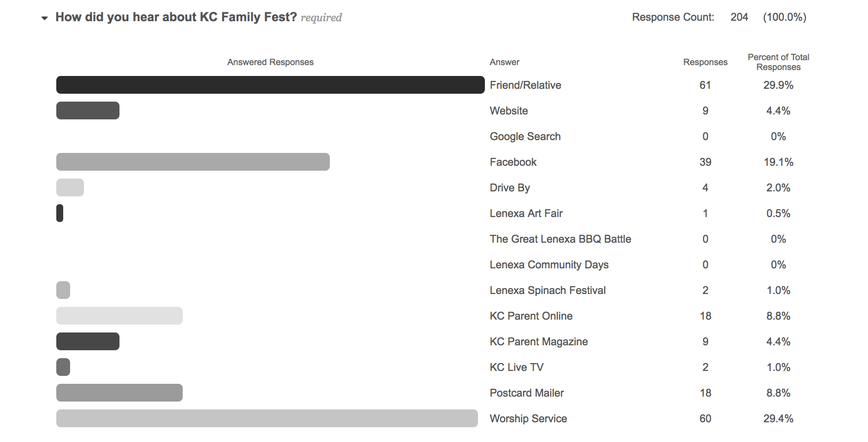Click the KC Parent Magazine bar

point(88,341)
